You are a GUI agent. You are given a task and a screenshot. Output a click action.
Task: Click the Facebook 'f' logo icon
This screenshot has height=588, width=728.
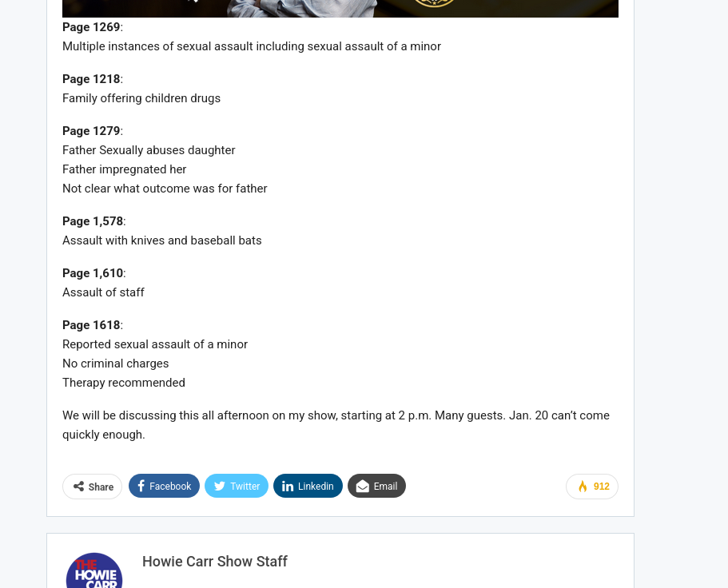(x=141, y=486)
